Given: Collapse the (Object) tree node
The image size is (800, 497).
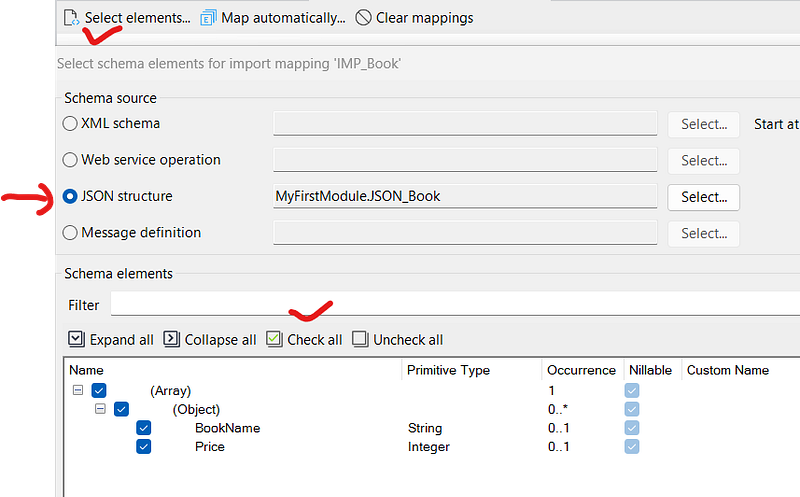Looking at the screenshot, I should tap(100, 409).
